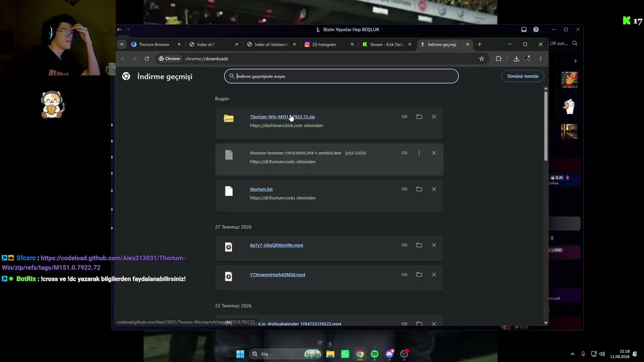The width and height of the screenshot is (644, 362).
Task: Open WhatsApp from the taskbar
Action: pos(345,354)
